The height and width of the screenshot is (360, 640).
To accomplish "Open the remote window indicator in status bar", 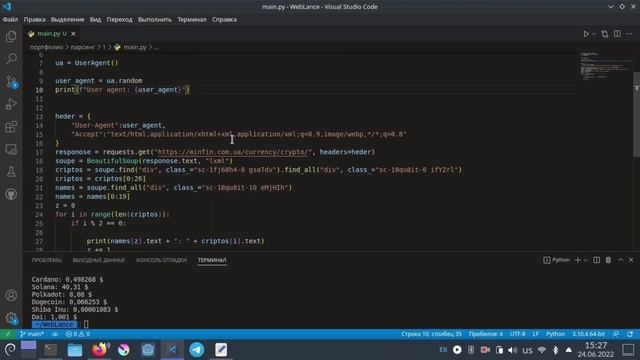I will point(8,334).
